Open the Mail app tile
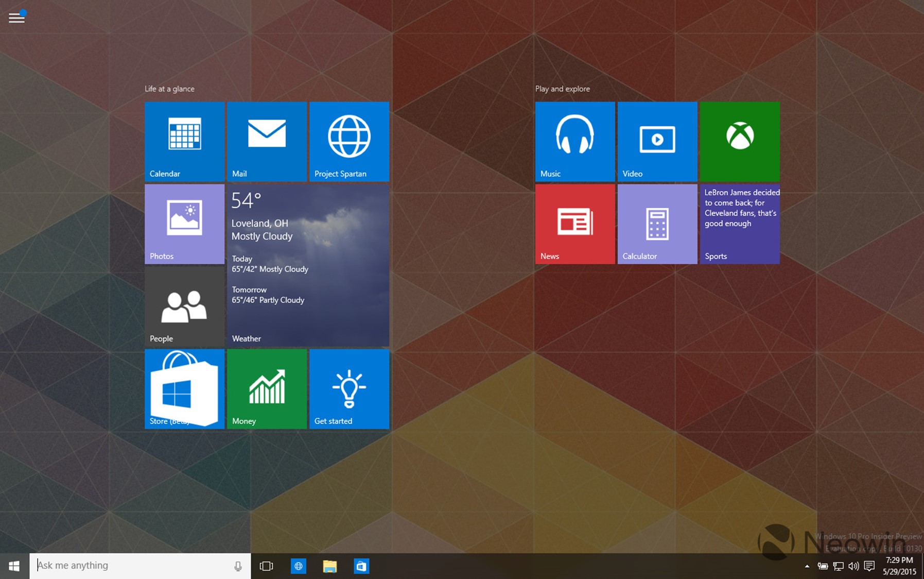The height and width of the screenshot is (579, 924). click(x=267, y=141)
